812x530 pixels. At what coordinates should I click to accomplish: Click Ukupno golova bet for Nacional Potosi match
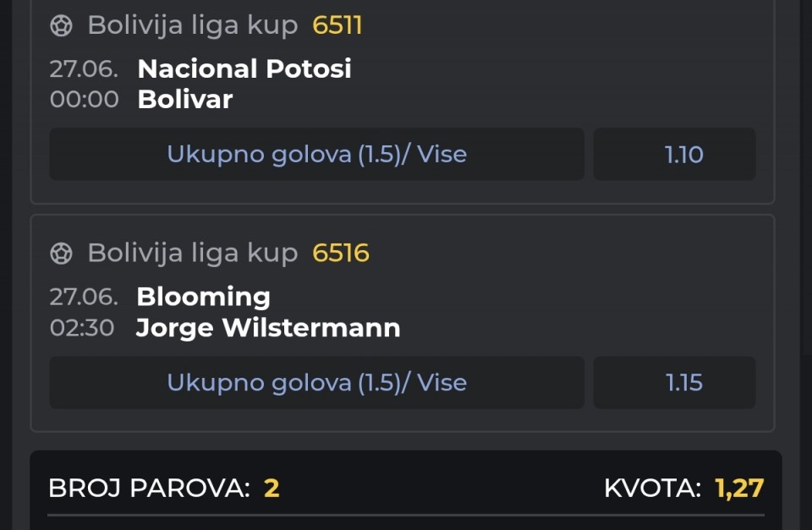(317, 154)
